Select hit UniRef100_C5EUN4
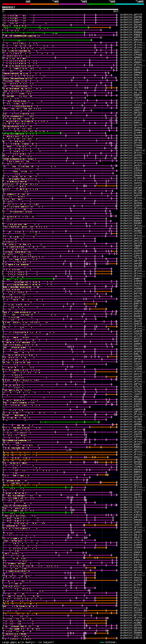The image size is (146, 644). coord(131,98)
